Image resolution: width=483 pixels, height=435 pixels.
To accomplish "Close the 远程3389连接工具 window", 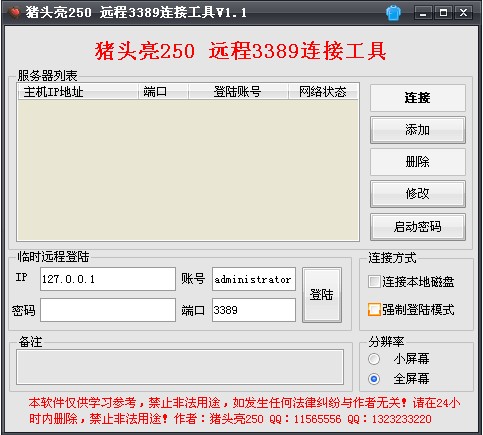I will click(463, 13).
